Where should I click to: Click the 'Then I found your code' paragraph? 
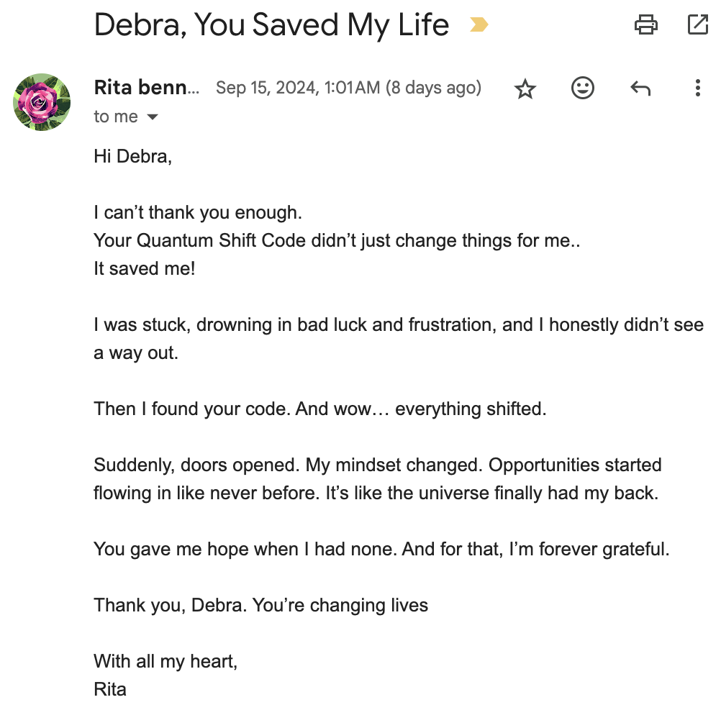pos(320,409)
